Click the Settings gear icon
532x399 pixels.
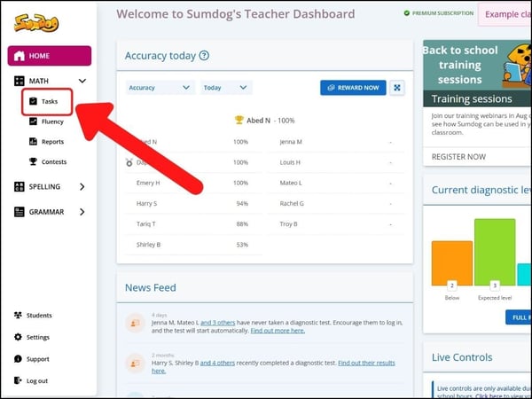pos(18,337)
